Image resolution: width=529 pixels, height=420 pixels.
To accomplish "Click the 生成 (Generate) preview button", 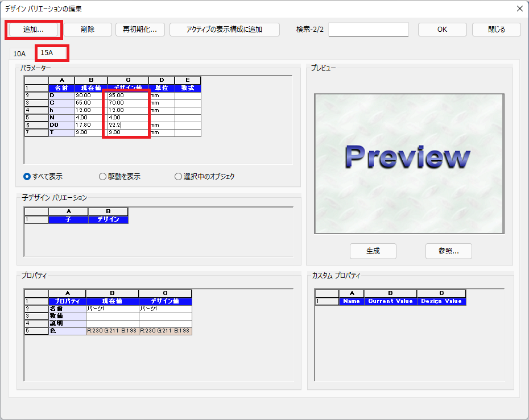I will coord(373,251).
